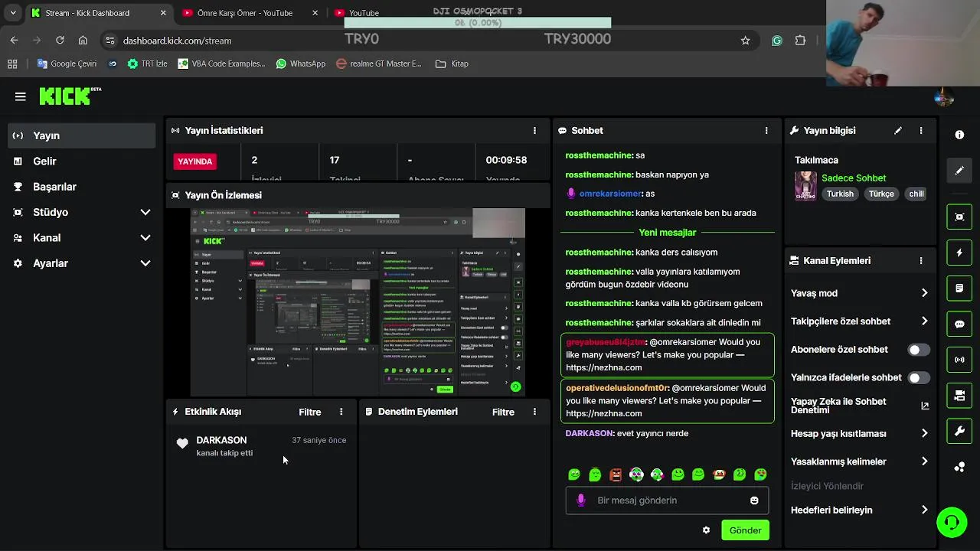Image resolution: width=980 pixels, height=551 pixels.
Task: Open Yapay Zeka ile Sohbet Denetimi link
Action: point(860,406)
